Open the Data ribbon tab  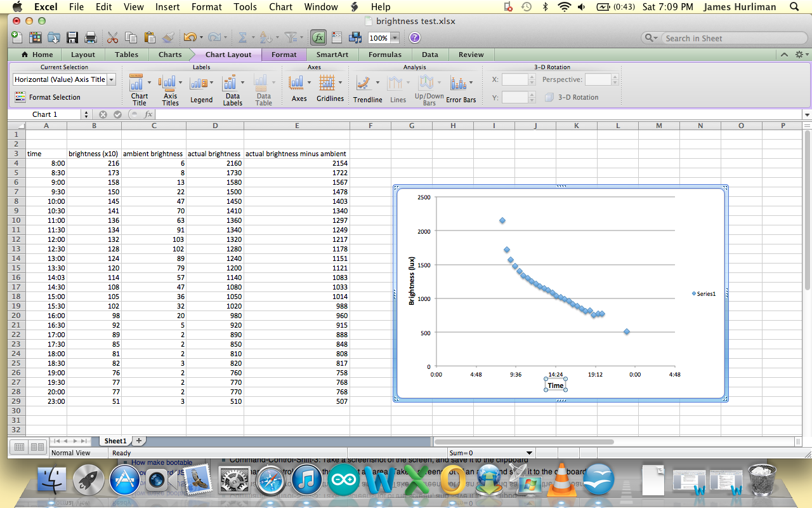tap(430, 55)
